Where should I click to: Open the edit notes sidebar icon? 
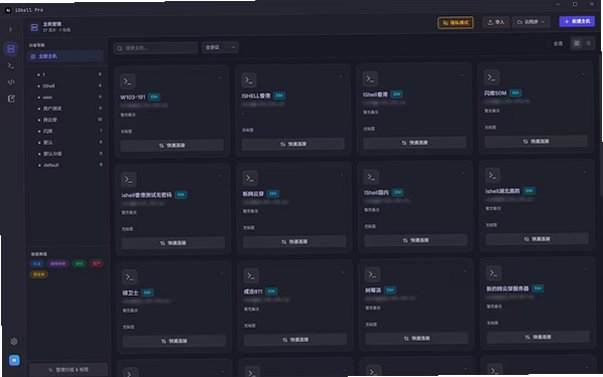click(11, 99)
